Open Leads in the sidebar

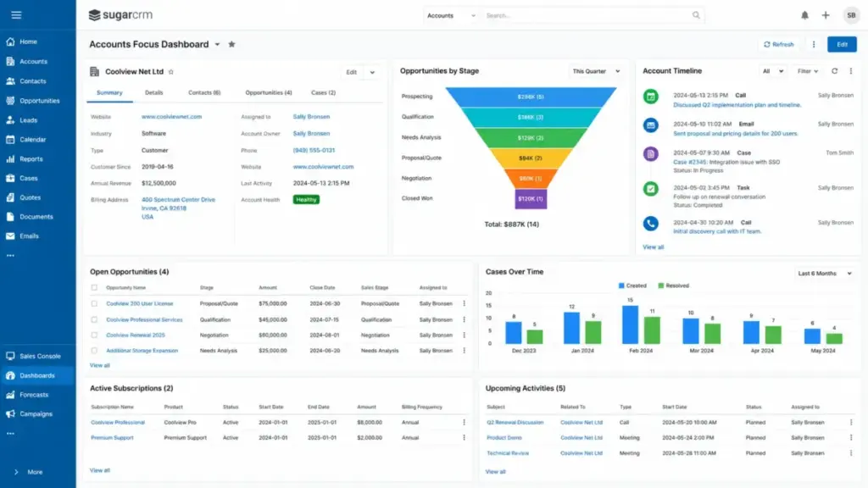[28, 120]
